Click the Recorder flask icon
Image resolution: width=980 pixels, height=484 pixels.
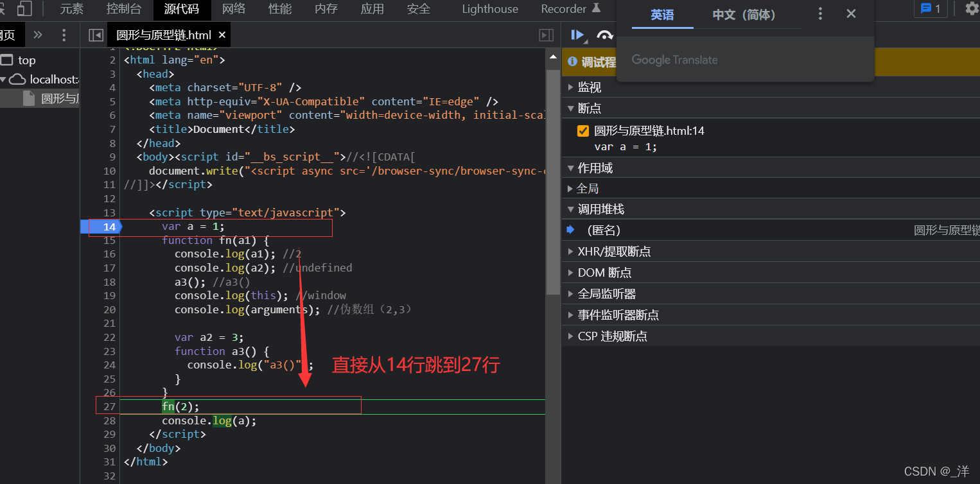(597, 8)
